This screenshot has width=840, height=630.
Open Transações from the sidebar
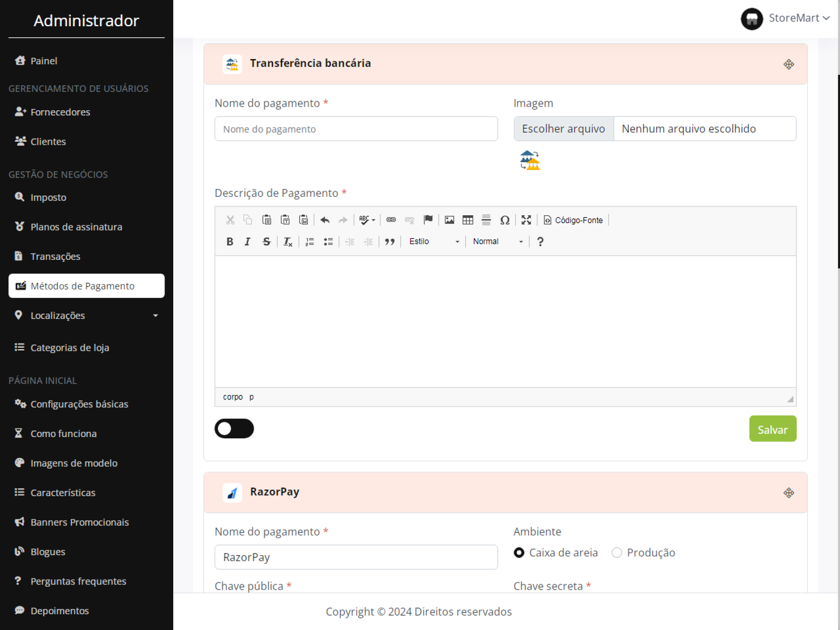click(55, 256)
